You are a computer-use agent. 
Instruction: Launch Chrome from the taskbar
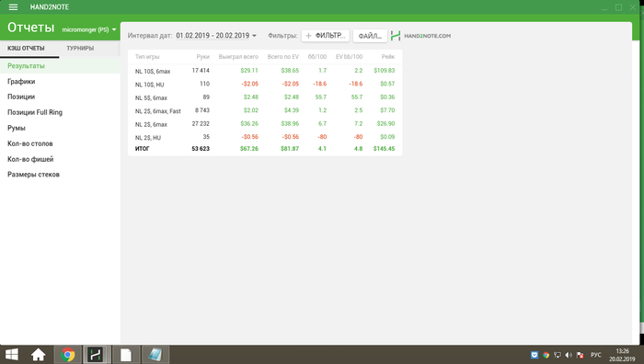pos(68,355)
